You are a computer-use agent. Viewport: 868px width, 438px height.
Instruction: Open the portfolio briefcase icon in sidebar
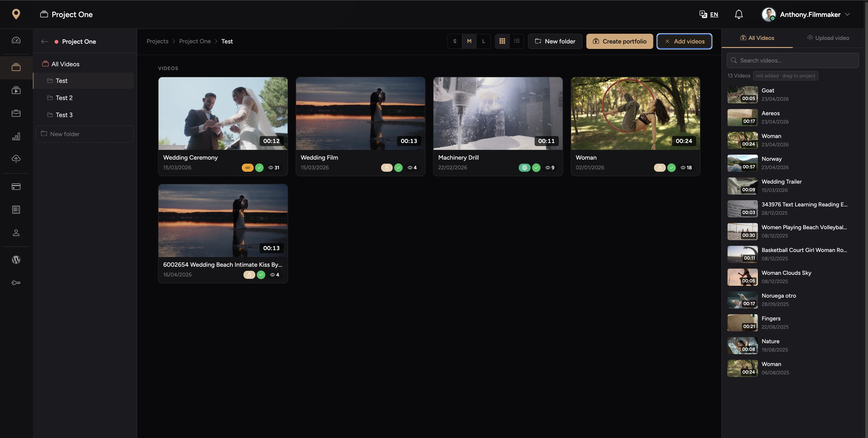(16, 113)
